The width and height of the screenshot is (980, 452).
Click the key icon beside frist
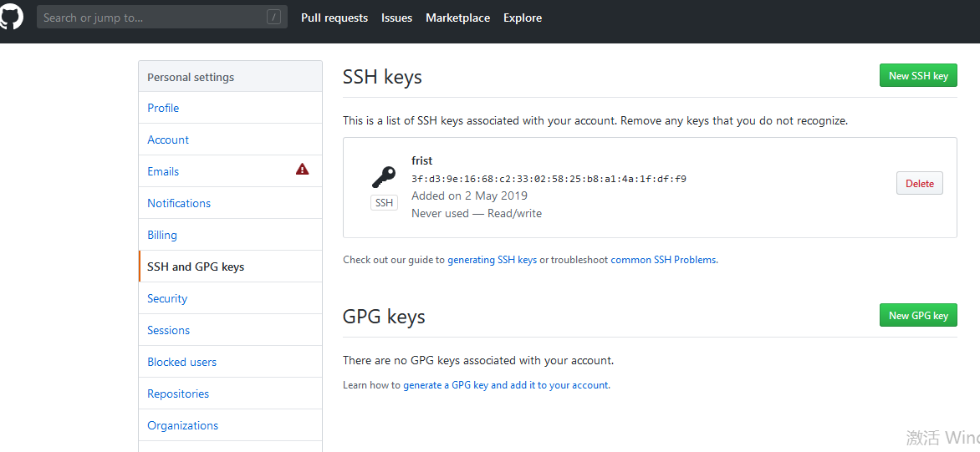click(384, 177)
